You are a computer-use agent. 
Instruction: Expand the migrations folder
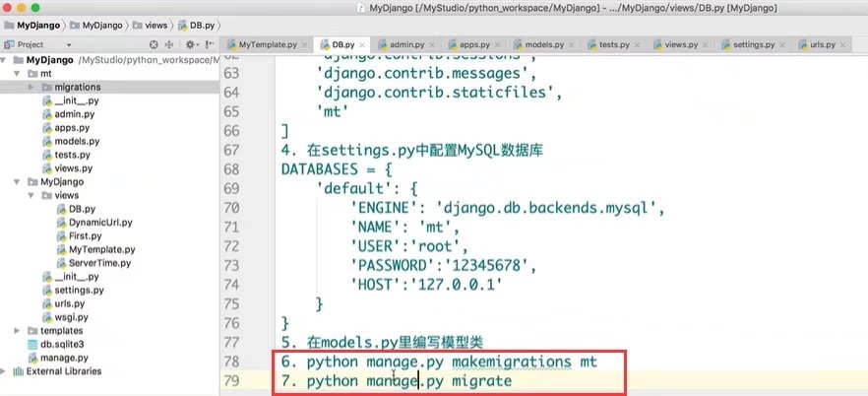pos(31,87)
